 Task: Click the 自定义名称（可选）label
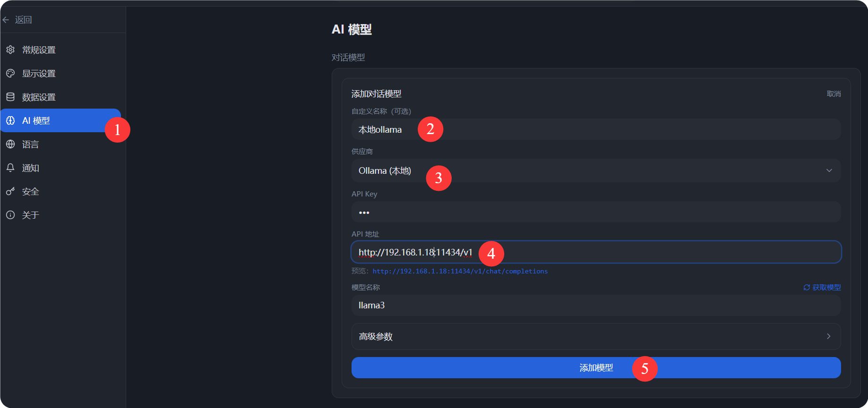click(x=381, y=111)
